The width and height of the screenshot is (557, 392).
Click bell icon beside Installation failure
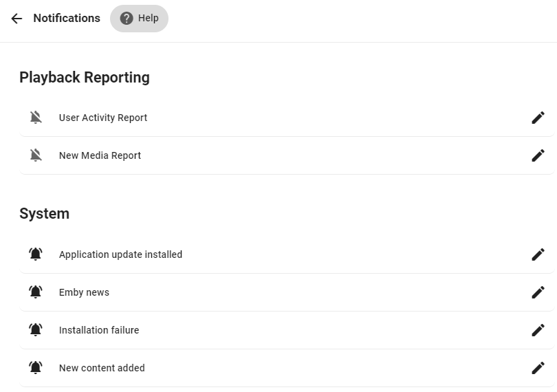click(x=36, y=330)
